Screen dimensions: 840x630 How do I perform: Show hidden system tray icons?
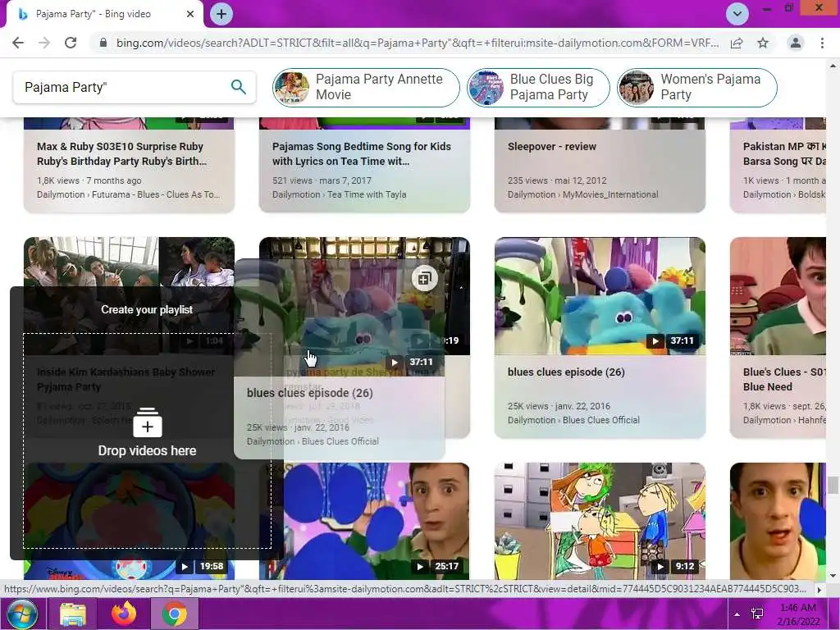pyautogui.click(x=737, y=614)
